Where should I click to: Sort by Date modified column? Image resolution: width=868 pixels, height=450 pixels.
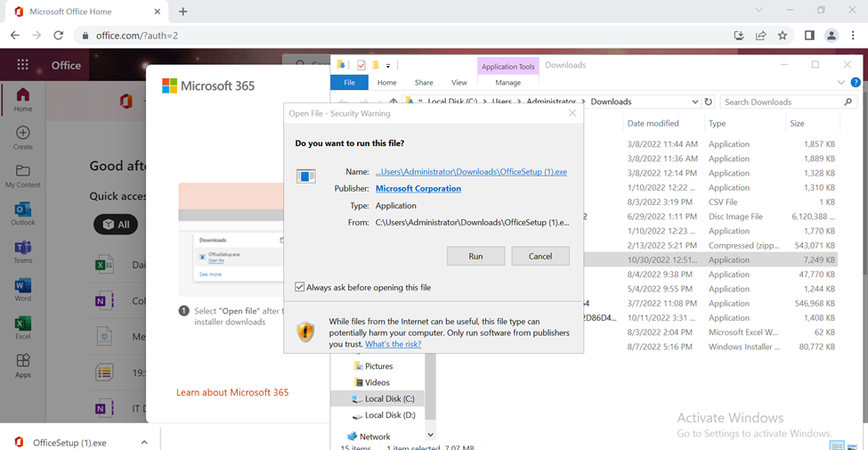653,123
